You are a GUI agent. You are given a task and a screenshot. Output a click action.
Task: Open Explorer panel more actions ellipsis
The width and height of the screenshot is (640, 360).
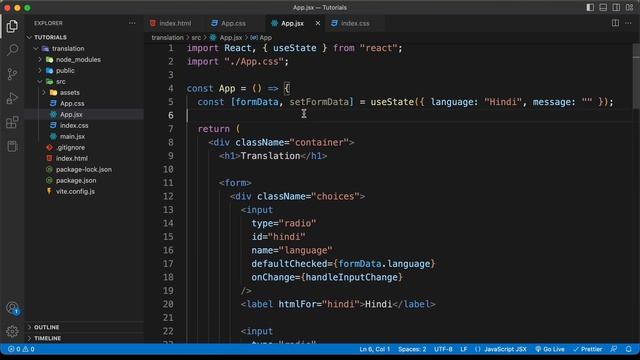click(132, 23)
